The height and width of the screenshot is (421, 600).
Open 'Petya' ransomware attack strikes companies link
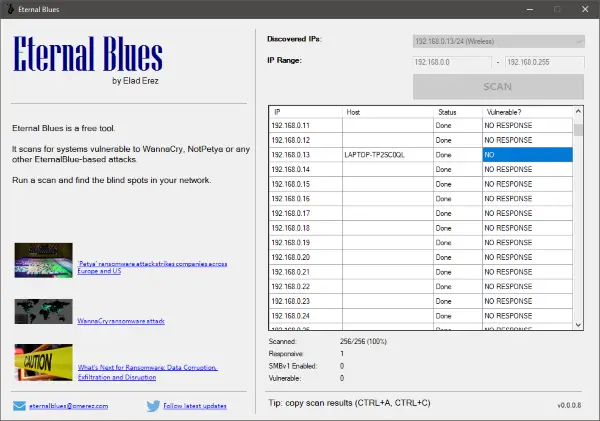point(152,267)
